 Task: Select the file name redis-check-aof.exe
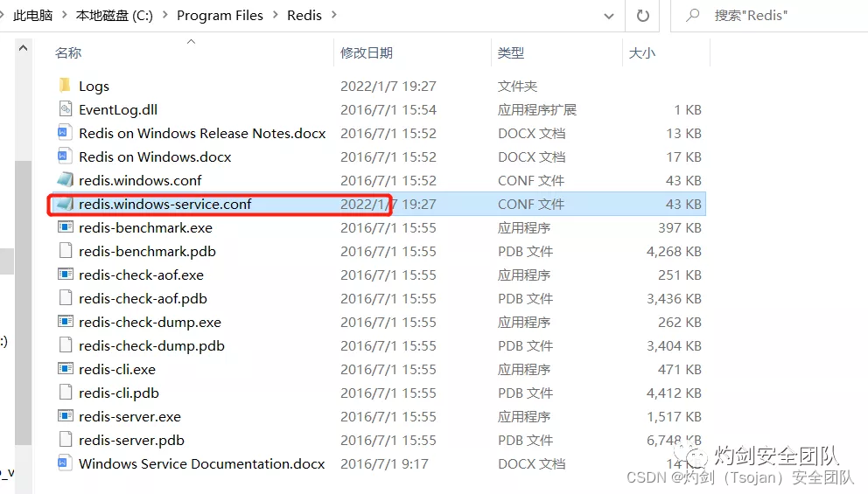click(x=141, y=275)
